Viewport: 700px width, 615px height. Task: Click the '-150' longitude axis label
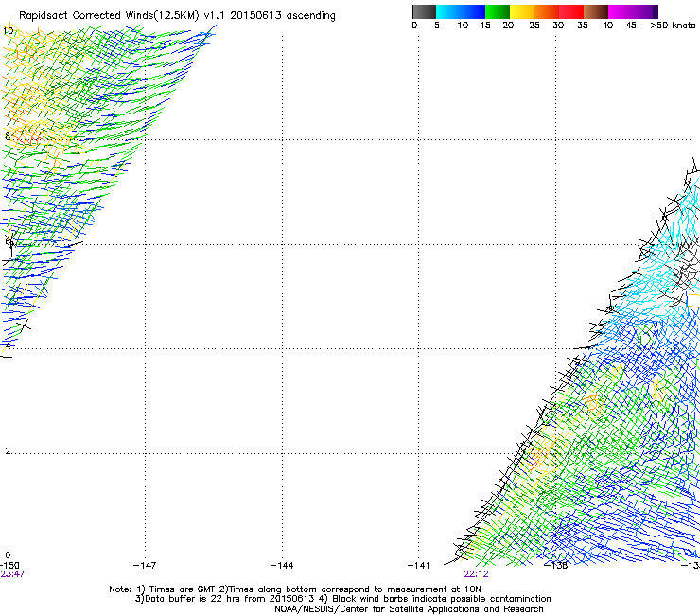click(9, 566)
